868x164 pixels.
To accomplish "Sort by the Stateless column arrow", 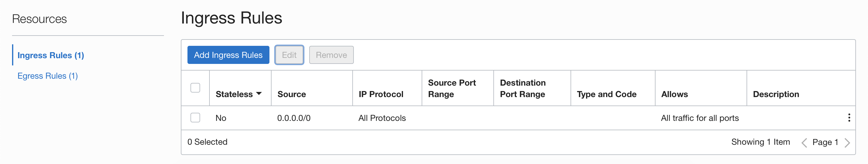I will 259,94.
